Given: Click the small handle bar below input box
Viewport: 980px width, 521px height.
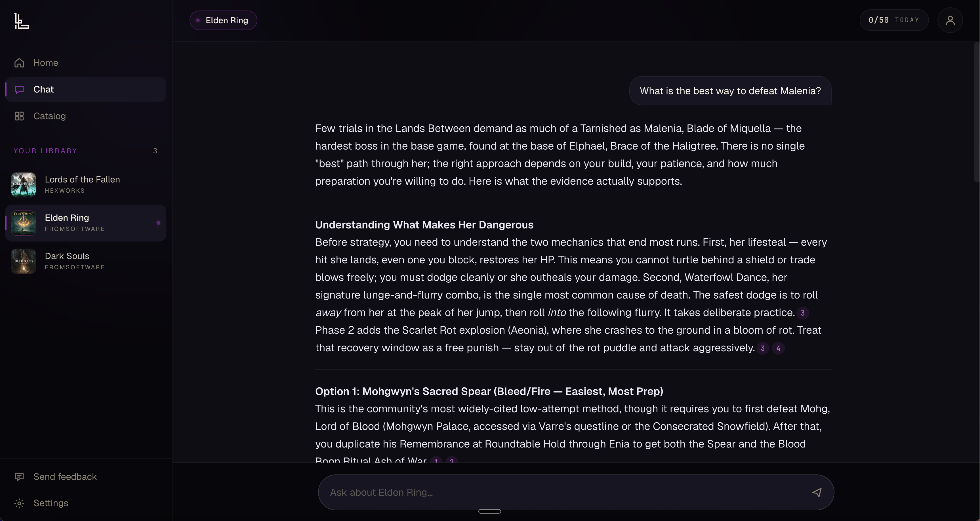Looking at the screenshot, I should point(489,511).
